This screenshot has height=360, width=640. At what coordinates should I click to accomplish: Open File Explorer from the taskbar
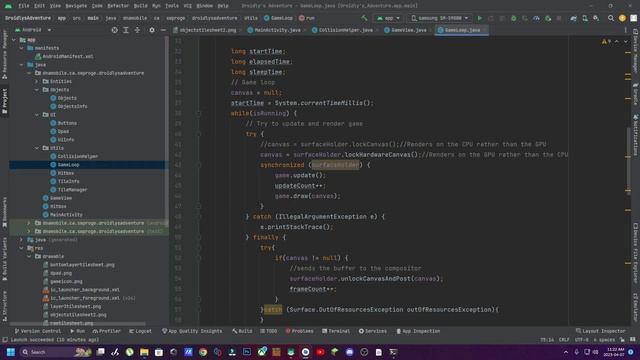click(x=144, y=352)
